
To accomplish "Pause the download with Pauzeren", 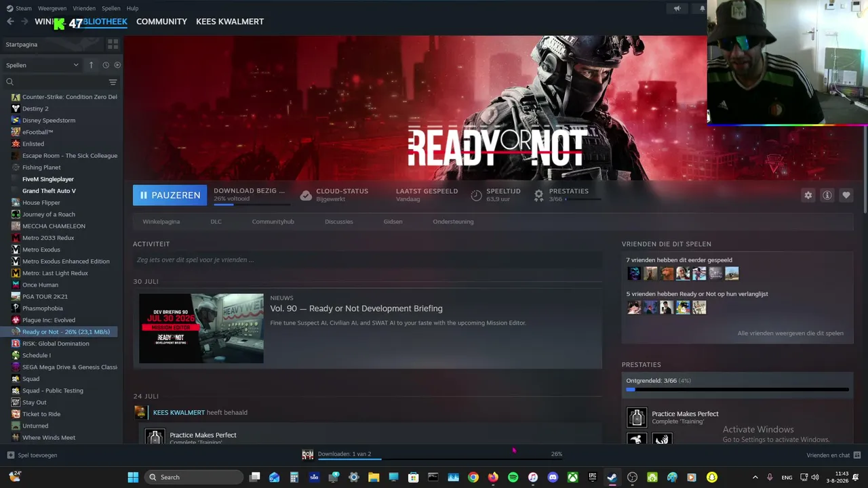I will (x=170, y=195).
